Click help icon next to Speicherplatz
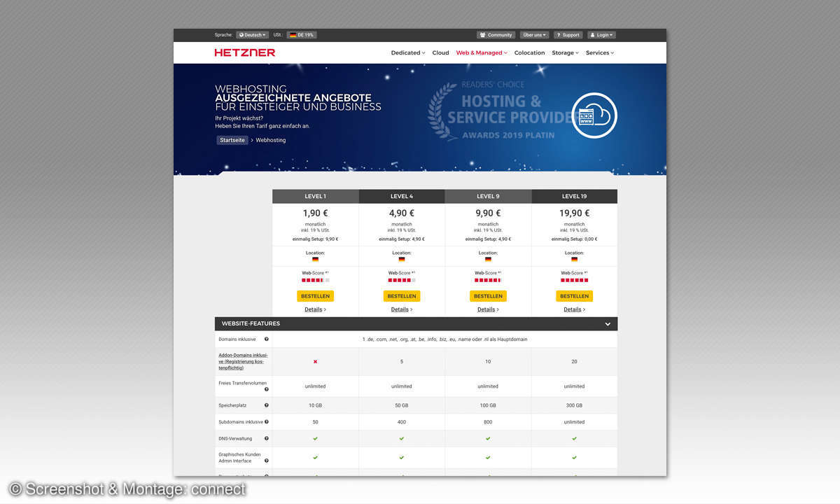840x504 pixels. tap(266, 405)
